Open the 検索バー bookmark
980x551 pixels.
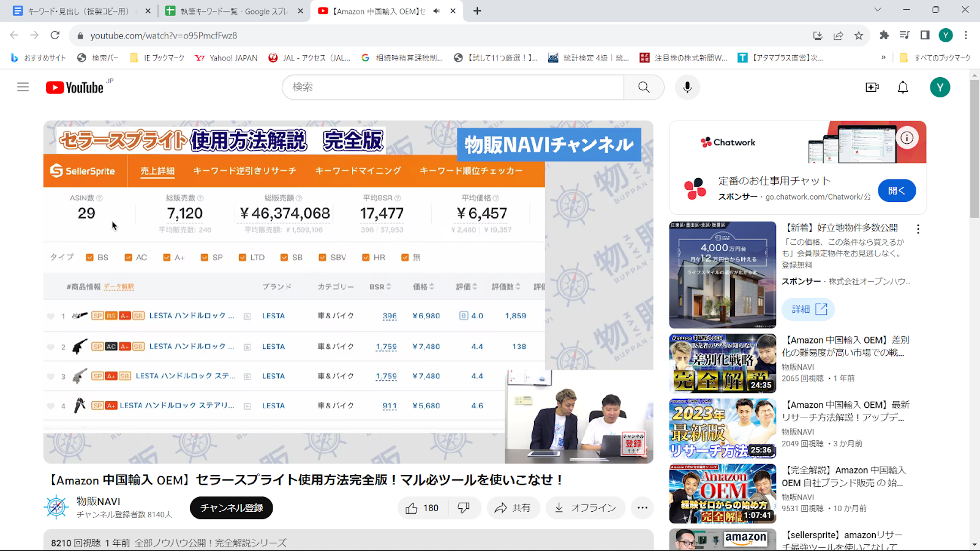(98, 58)
